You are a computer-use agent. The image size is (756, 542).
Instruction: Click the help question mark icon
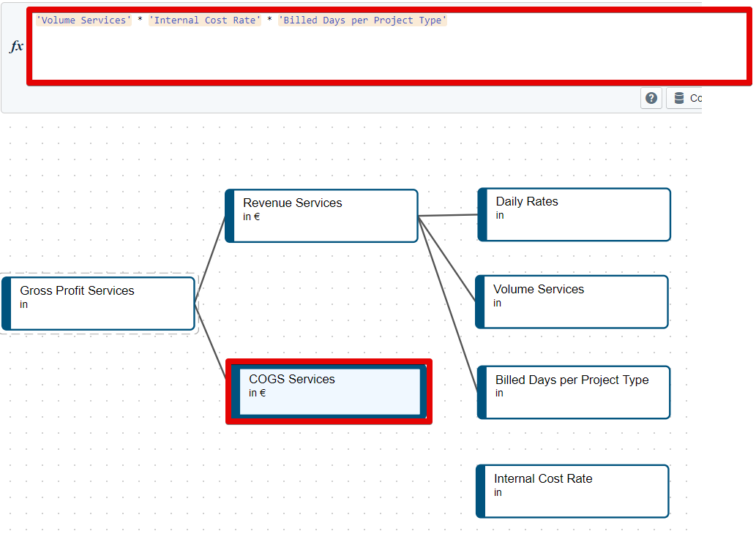click(x=651, y=98)
